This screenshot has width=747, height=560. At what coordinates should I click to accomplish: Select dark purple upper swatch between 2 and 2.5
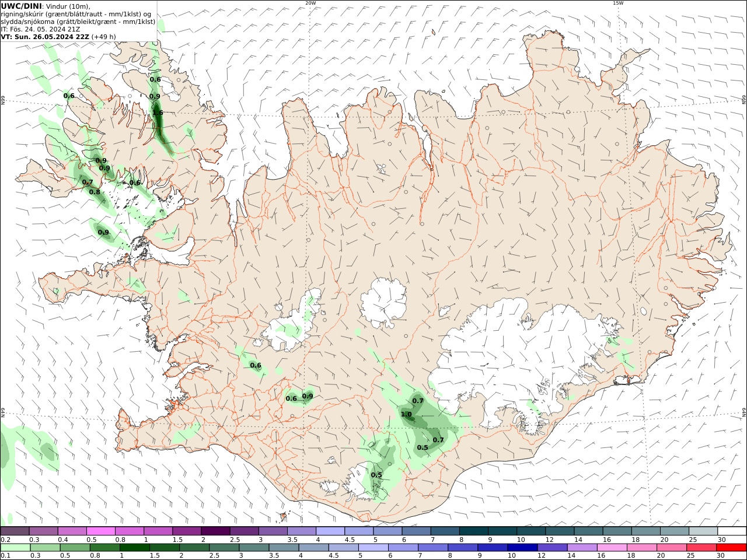click(x=215, y=531)
